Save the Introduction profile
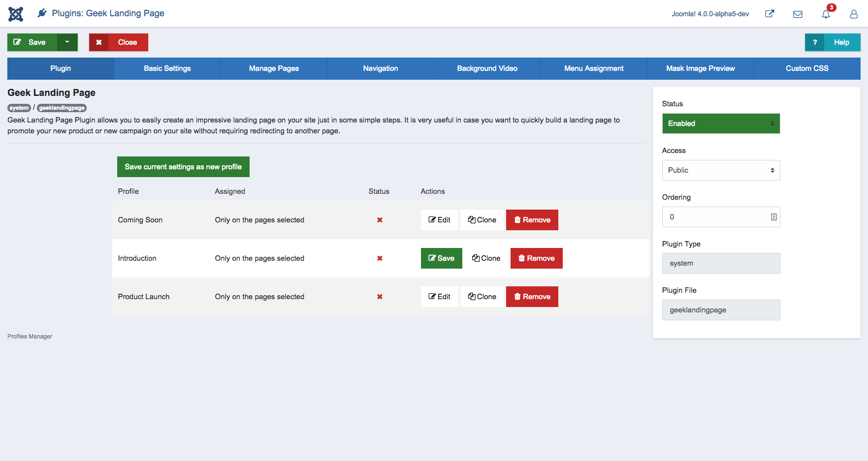The image size is (868, 461). (442, 258)
